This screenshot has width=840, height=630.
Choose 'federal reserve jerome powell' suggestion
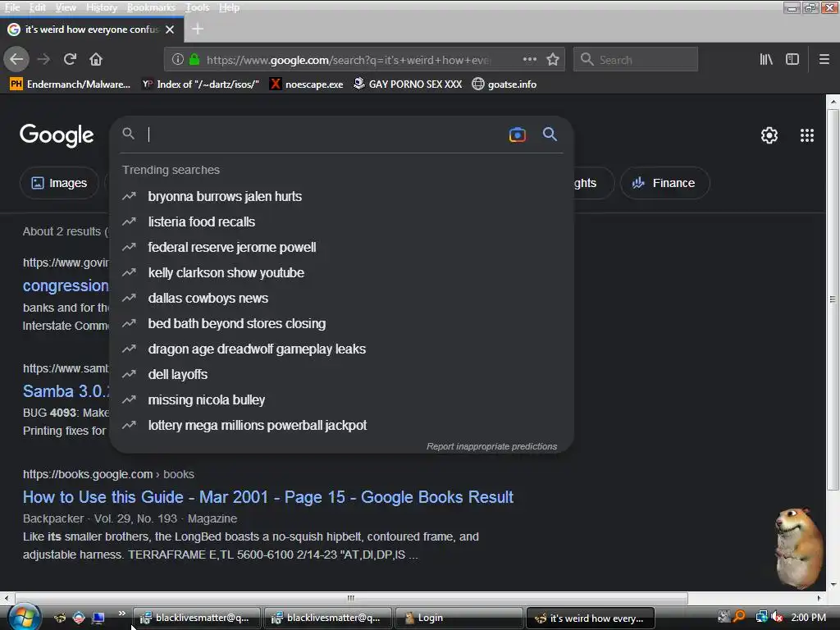point(341,247)
